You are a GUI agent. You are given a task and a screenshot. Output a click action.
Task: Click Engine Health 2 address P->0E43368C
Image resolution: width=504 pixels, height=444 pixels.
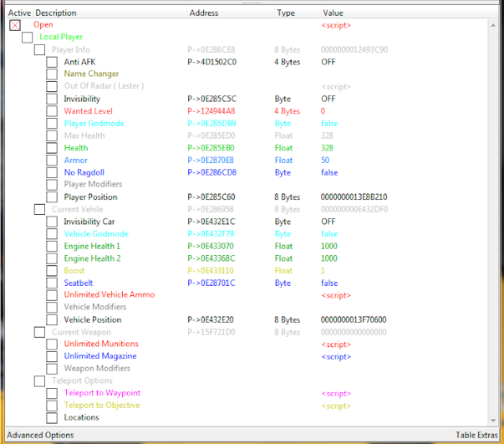point(212,258)
